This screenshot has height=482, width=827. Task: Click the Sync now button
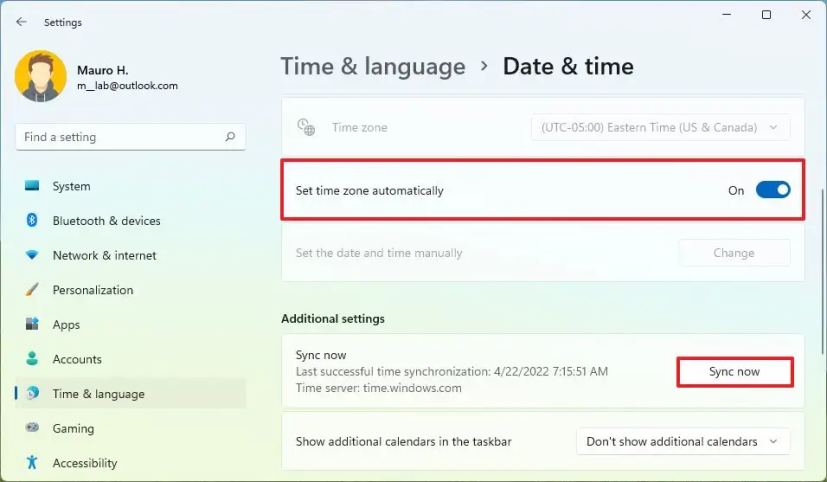click(735, 372)
